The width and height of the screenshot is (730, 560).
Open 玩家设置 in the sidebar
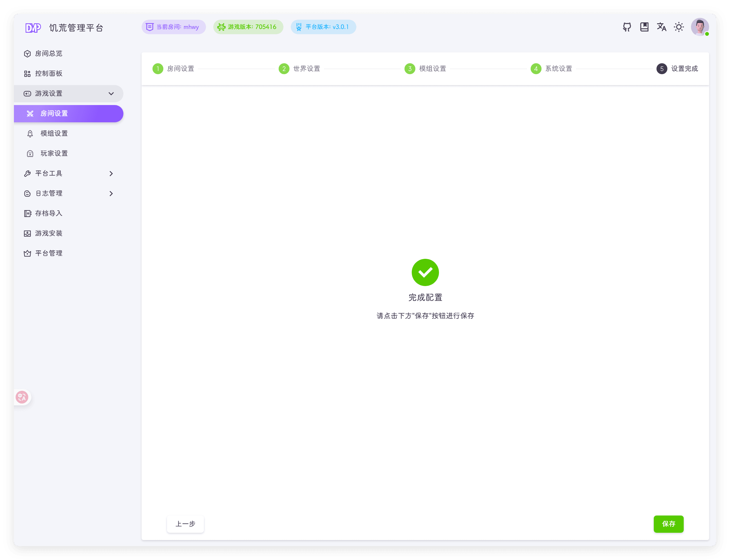54,154
